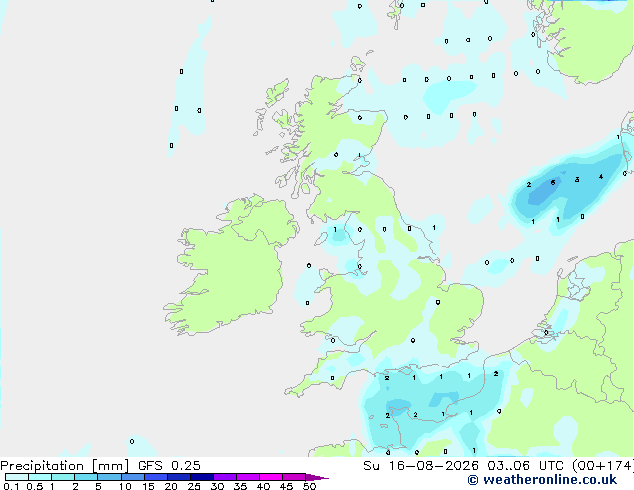This screenshot has height=490, width=634.
Task: Click the '03..06 UTC' time range text
Action: click(526, 466)
